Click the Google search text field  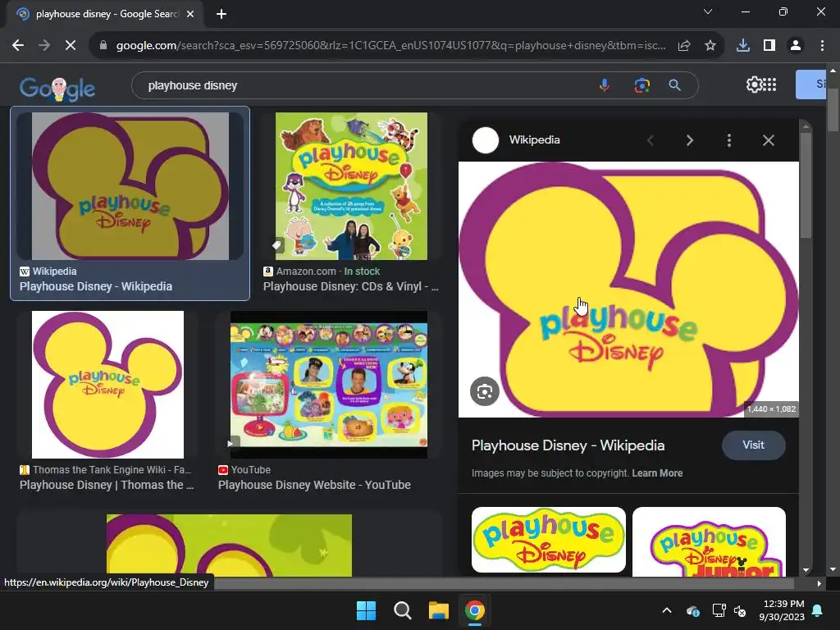pyautogui.click(x=364, y=85)
